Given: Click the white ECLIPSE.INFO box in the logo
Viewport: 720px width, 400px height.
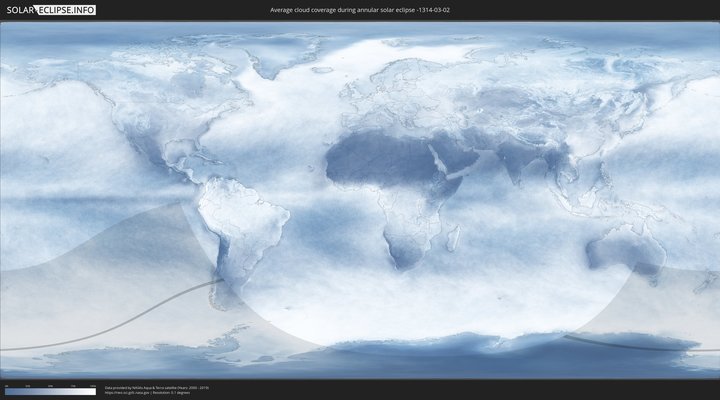Looking at the screenshot, I should (68, 9).
